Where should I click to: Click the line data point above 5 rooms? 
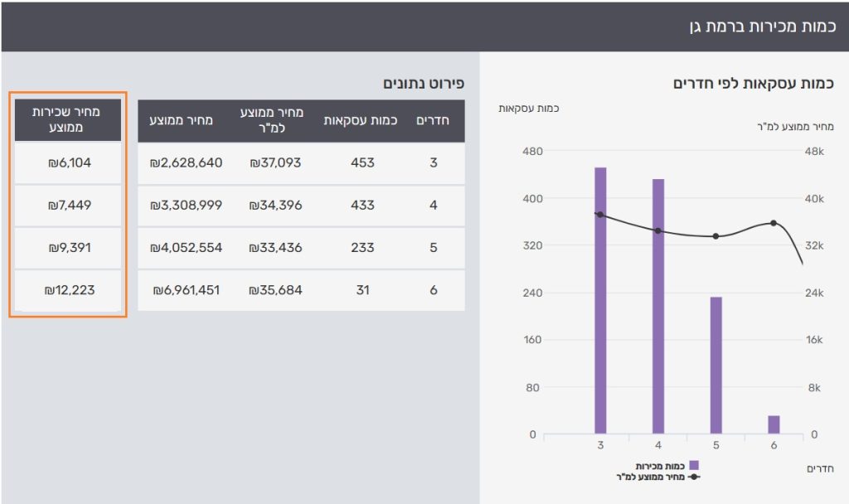click(x=716, y=236)
